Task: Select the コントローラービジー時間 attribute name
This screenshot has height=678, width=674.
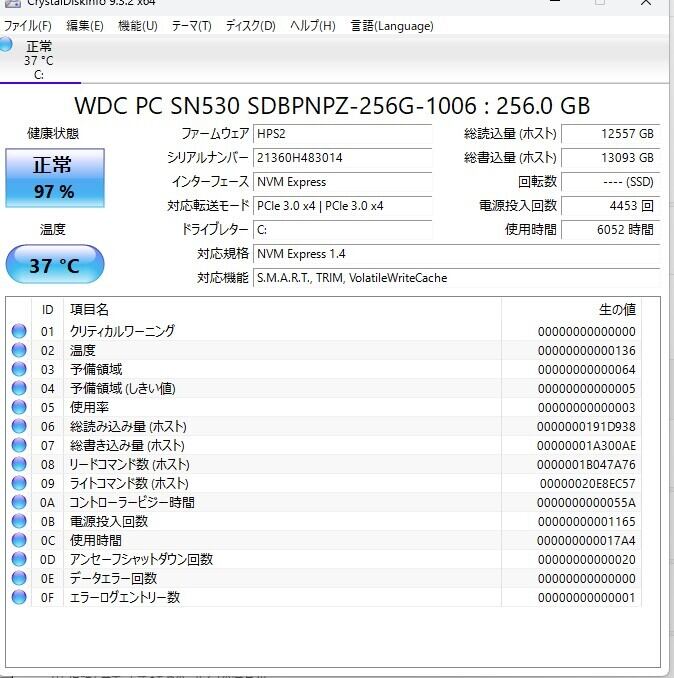Action: 132,502
